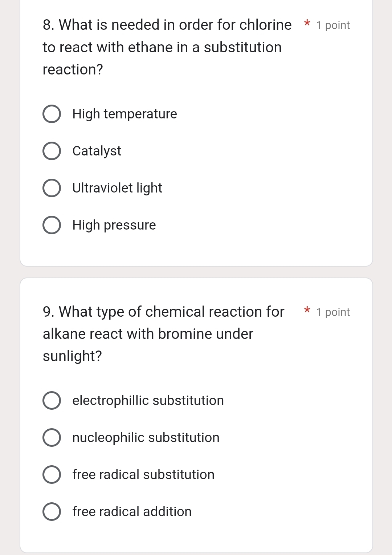This screenshot has height=555, width=392.
Task: Click the 1 point label for question 8
Action: click(x=333, y=25)
